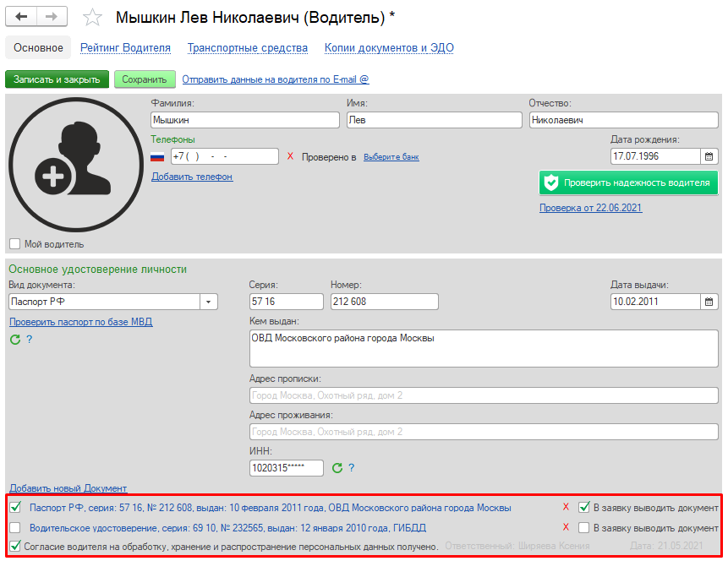Uncheck Паспорт РФ document row checkbox
This screenshot has height=561, width=728.
tap(15, 507)
